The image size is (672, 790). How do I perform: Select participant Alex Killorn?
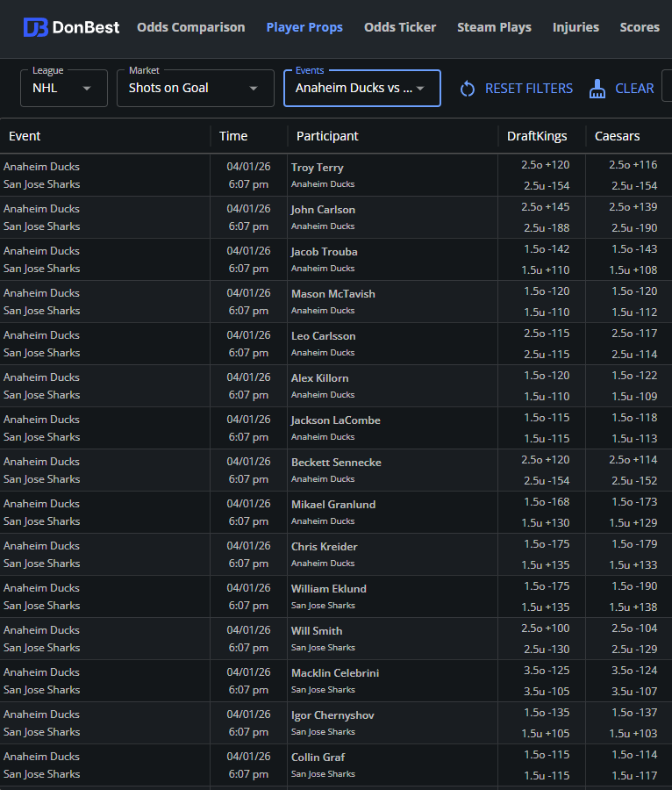[x=319, y=377]
